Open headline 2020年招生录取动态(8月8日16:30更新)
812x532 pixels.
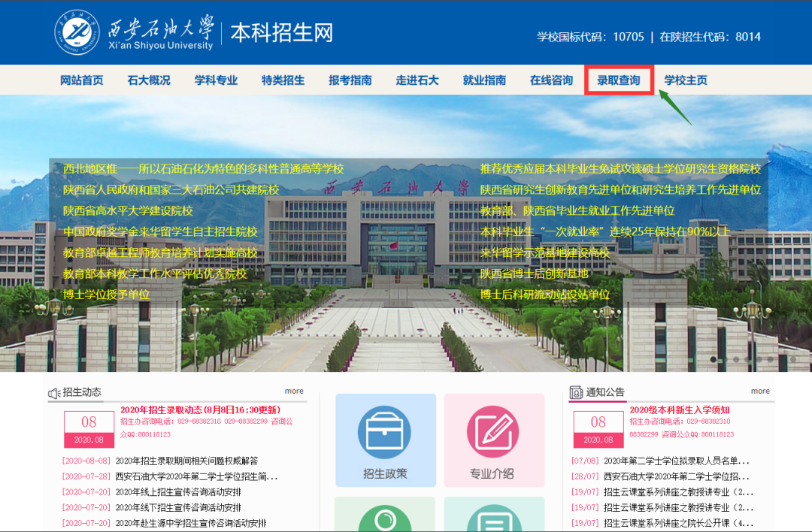[x=201, y=410]
